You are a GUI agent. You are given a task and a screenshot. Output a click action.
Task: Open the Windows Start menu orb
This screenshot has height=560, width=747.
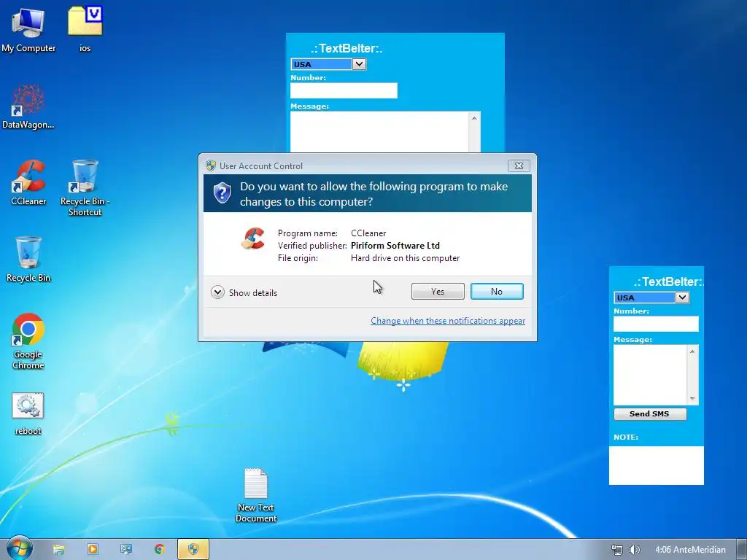coord(19,548)
